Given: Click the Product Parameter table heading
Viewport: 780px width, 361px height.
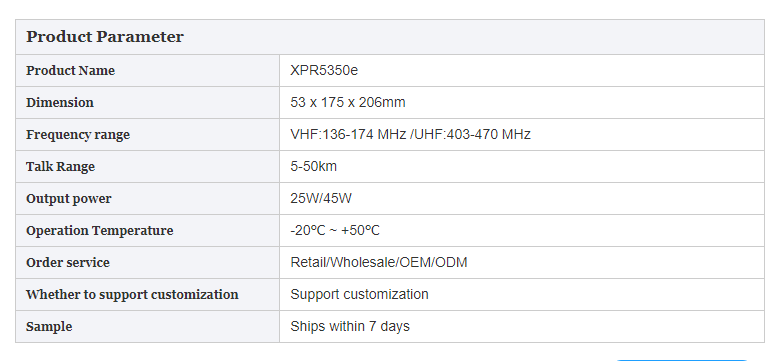Looking at the screenshot, I should pyautogui.click(x=104, y=37).
